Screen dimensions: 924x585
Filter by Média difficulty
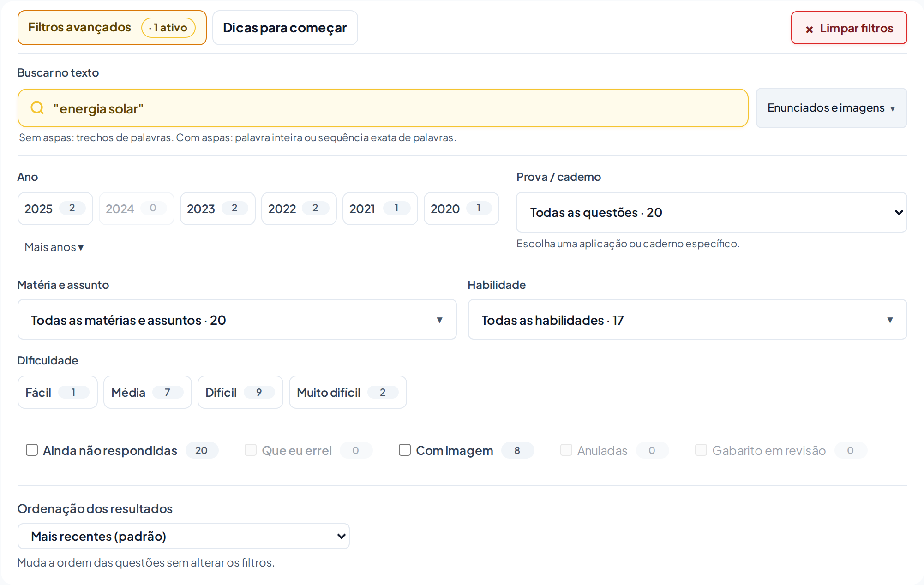[x=148, y=392]
